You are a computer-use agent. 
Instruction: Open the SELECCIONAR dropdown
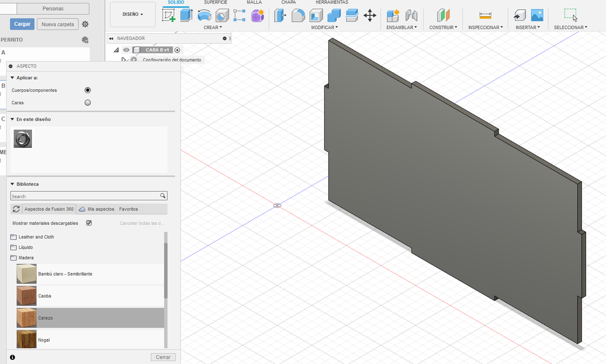[570, 27]
